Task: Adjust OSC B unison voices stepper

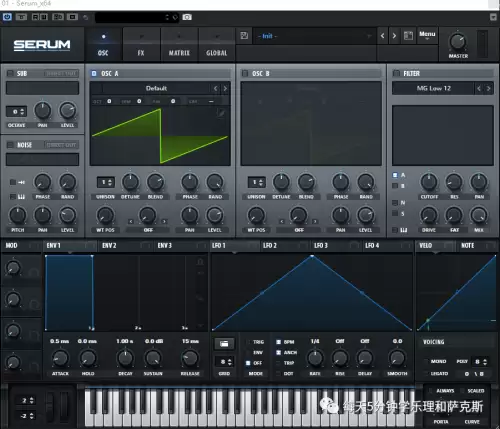Action: [x=257, y=182]
